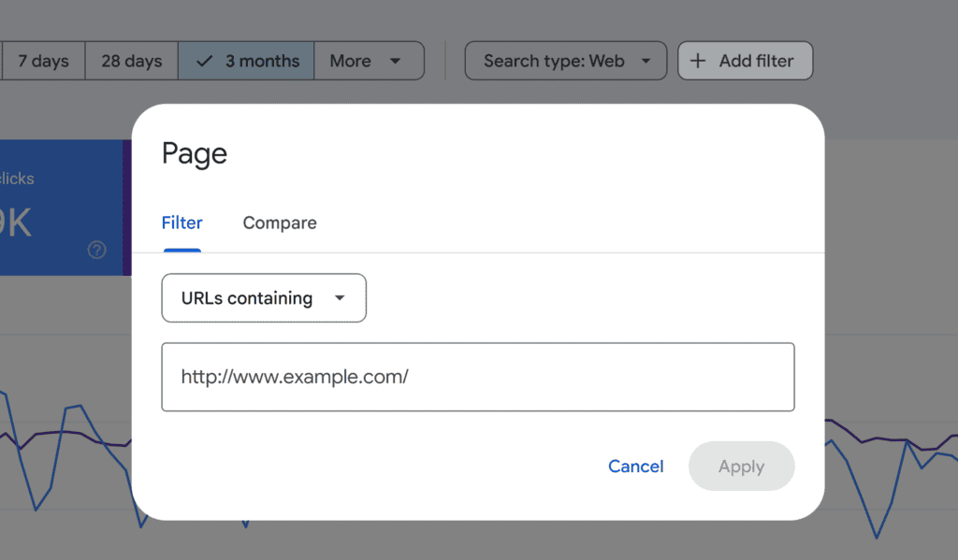
Task: Click the plus icon on Add filter
Action: (x=699, y=60)
